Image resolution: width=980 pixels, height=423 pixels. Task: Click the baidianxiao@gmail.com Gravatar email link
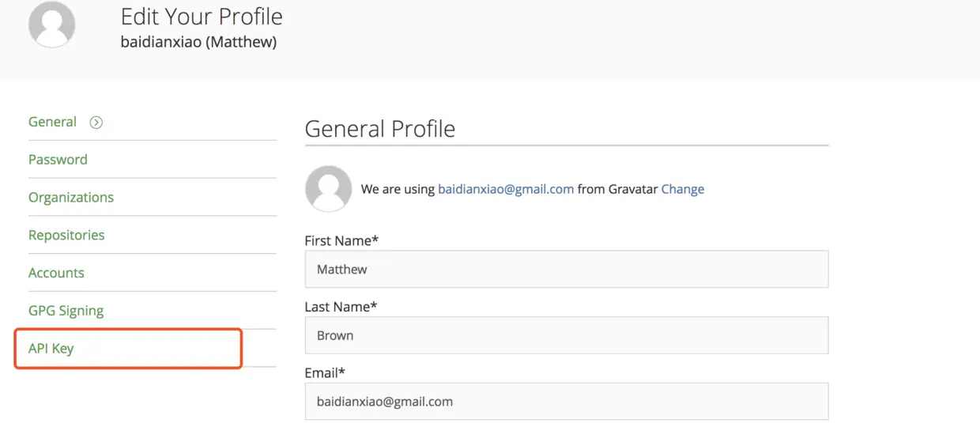click(x=506, y=190)
